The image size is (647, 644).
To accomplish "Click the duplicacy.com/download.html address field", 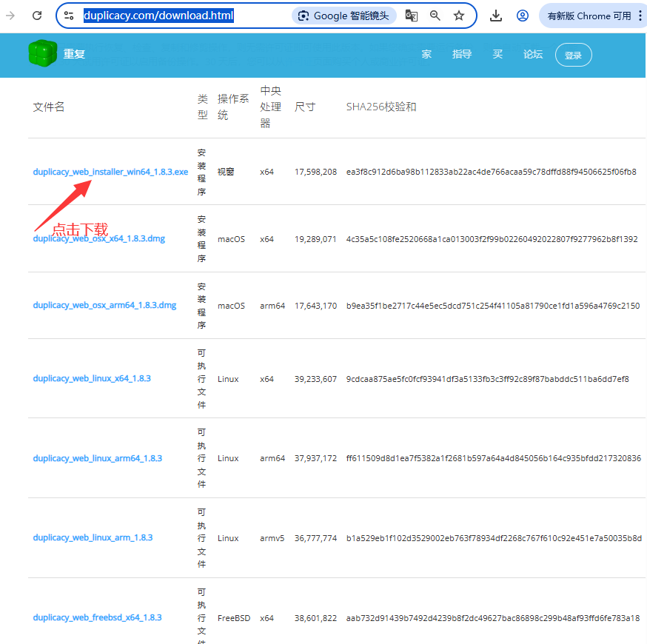I will [158, 16].
